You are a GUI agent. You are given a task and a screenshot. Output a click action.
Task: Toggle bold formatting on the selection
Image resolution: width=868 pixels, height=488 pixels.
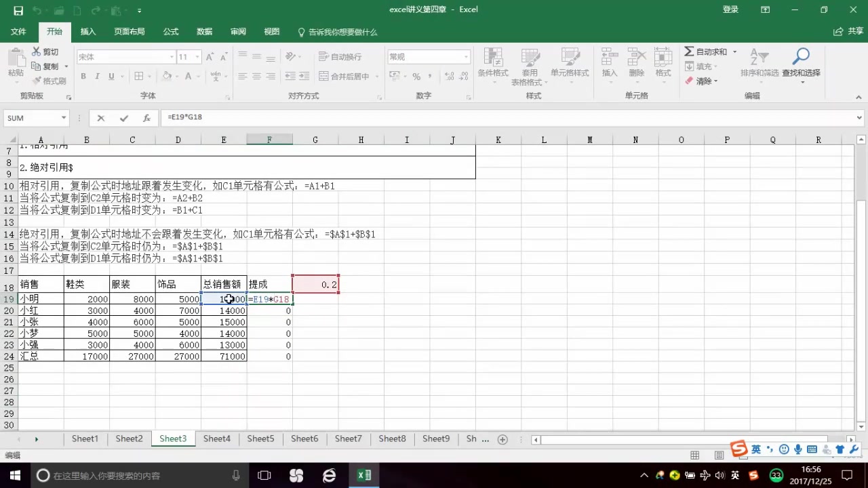tap(83, 75)
